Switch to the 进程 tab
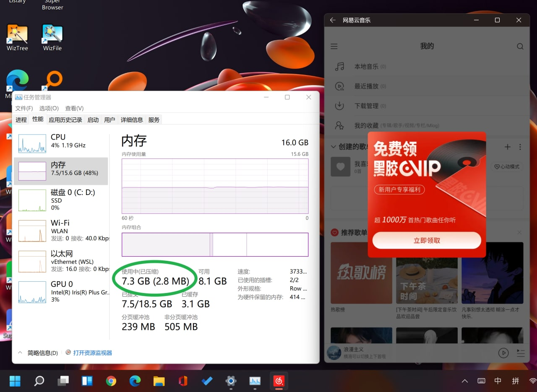The height and width of the screenshot is (392, 537). 21,120
